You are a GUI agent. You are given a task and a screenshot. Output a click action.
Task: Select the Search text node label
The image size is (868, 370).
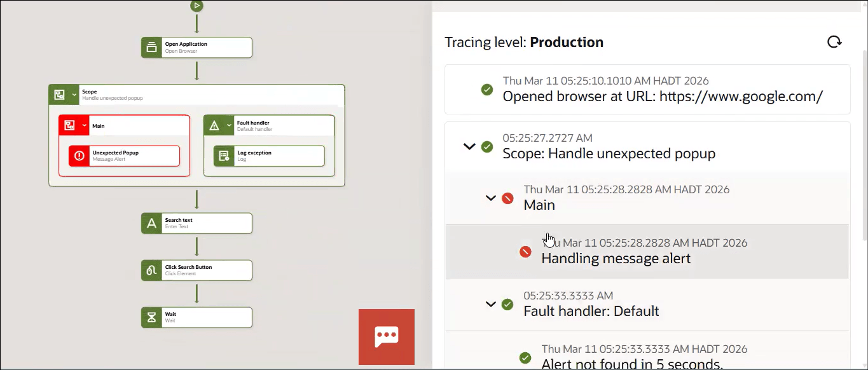[179, 220]
